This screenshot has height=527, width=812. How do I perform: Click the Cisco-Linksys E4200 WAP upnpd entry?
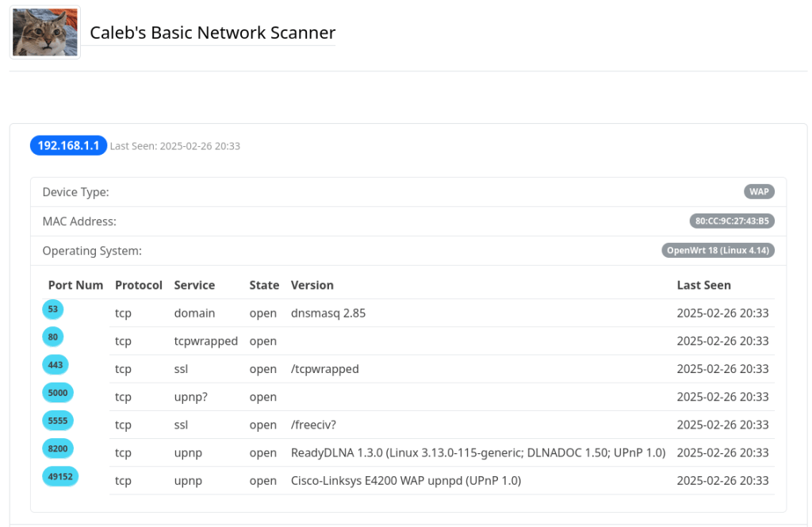[406, 480]
